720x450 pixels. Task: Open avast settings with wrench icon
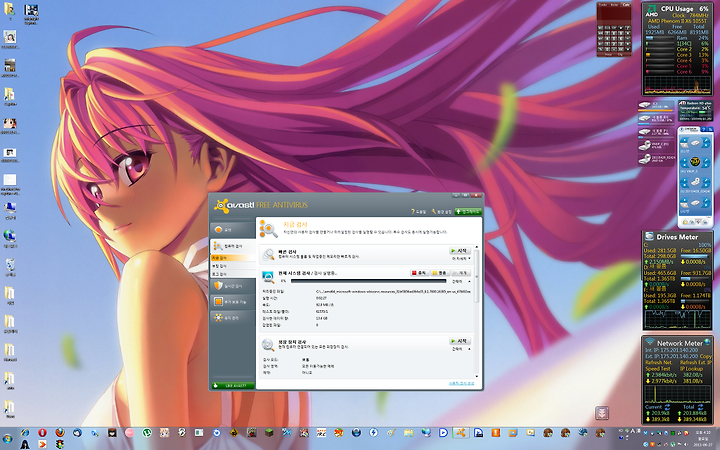pos(441,212)
